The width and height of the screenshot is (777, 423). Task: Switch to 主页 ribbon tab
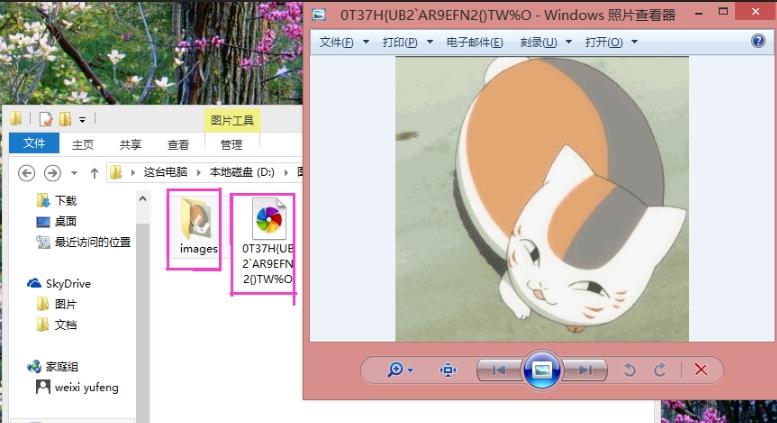point(83,145)
